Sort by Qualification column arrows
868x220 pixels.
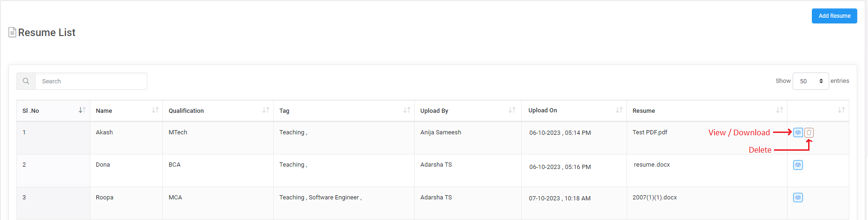(x=266, y=110)
